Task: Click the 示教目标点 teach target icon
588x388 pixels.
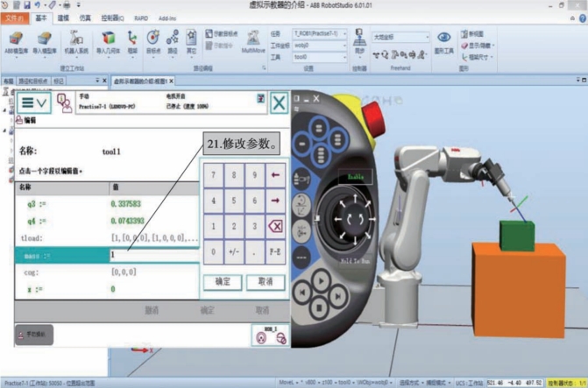Action: (222, 34)
